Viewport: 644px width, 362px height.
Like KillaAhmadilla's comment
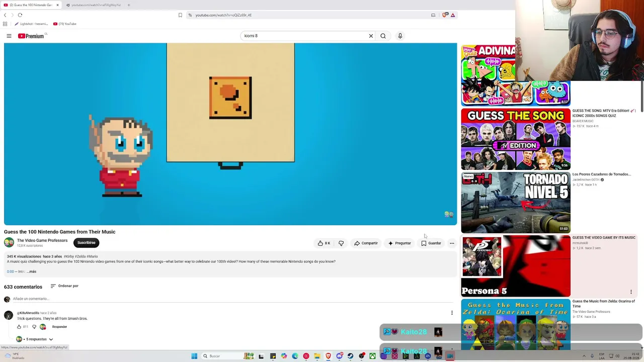(x=19, y=327)
